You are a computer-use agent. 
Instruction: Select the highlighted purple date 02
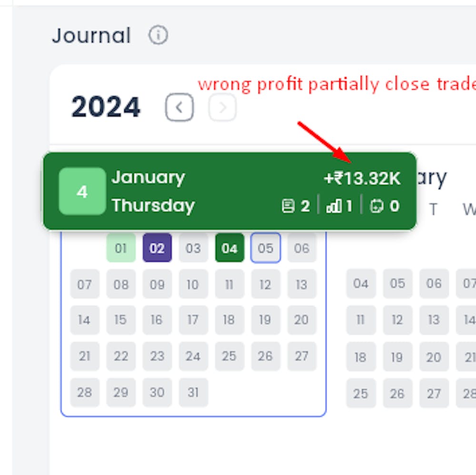click(x=157, y=248)
